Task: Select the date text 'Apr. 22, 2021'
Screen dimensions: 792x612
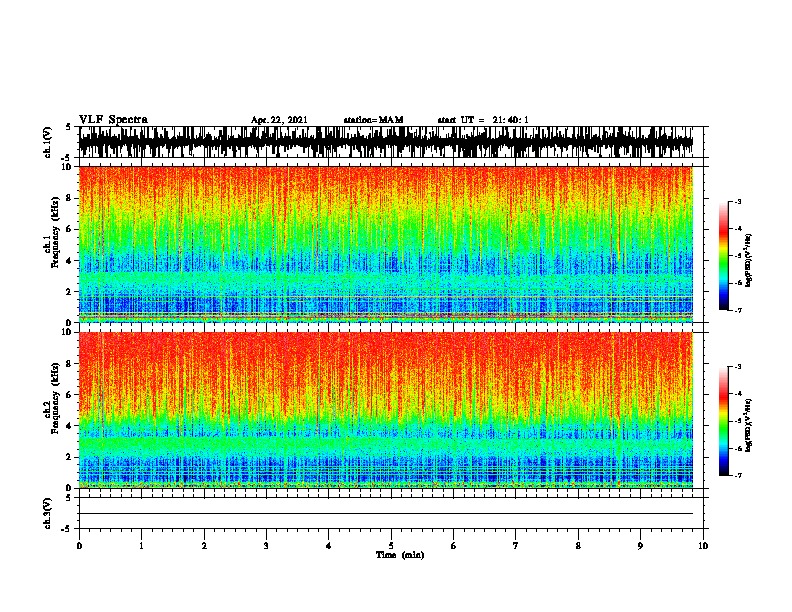Action: tap(279, 120)
